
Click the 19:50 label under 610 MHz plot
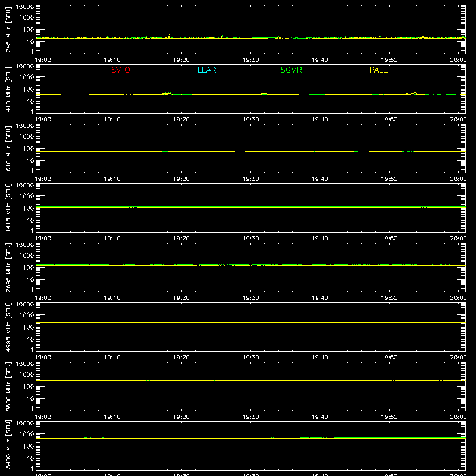[x=389, y=179]
